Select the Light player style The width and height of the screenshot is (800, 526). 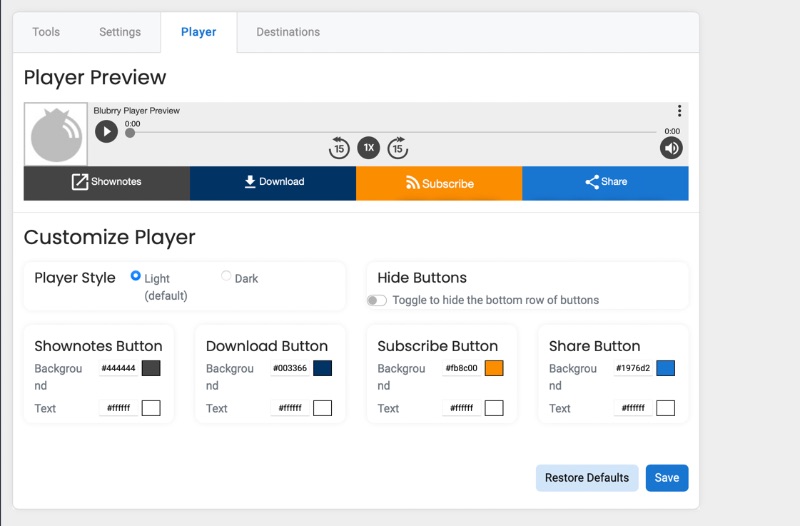point(135,276)
